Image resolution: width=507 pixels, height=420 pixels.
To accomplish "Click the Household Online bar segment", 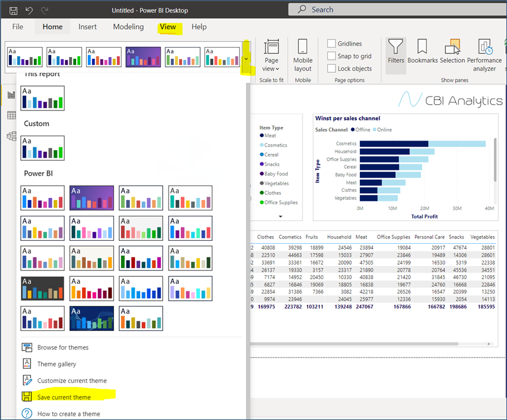I will 422,151.
